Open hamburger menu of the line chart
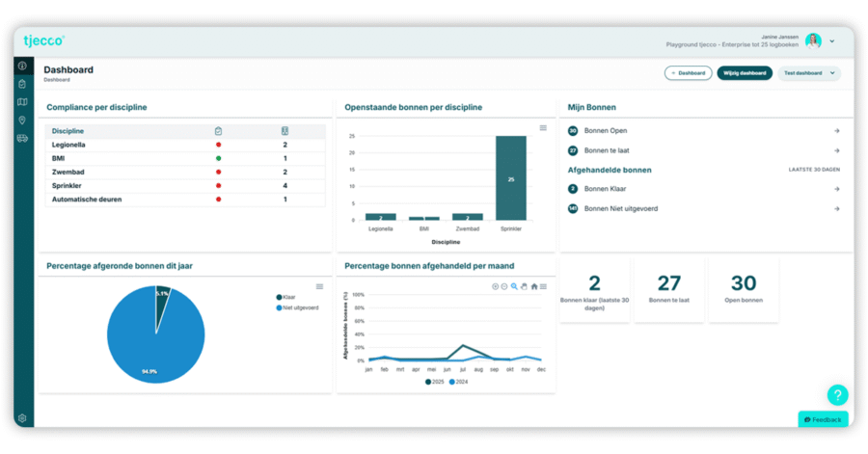Viewport: 868px width, 454px height. (544, 286)
